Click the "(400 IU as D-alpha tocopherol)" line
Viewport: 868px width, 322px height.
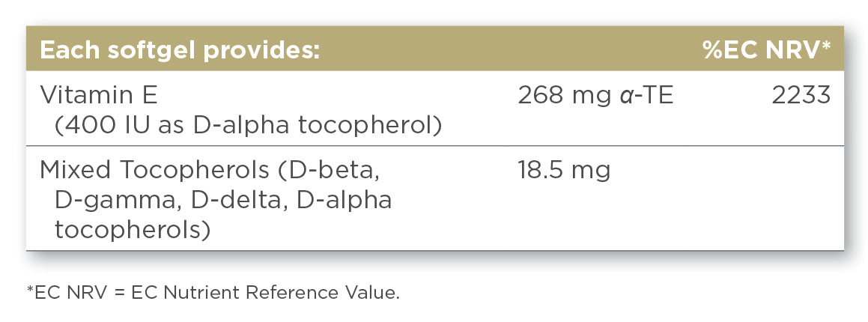(x=247, y=125)
